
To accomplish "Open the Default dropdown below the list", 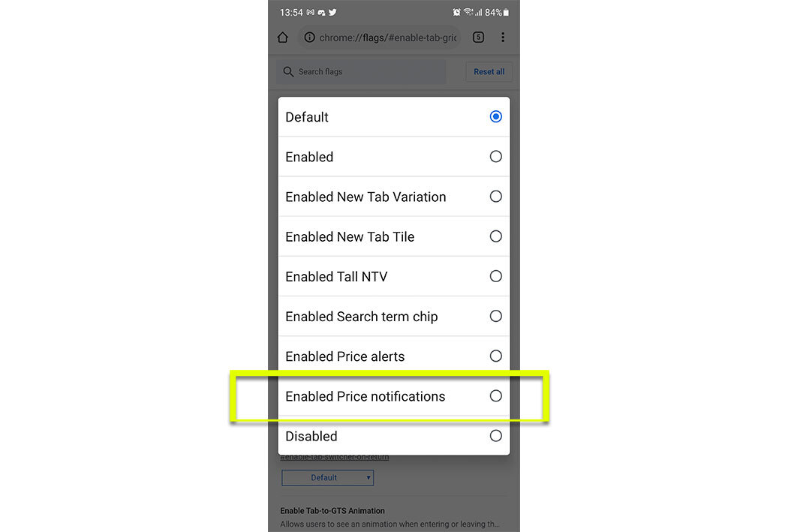I will tap(328, 477).
